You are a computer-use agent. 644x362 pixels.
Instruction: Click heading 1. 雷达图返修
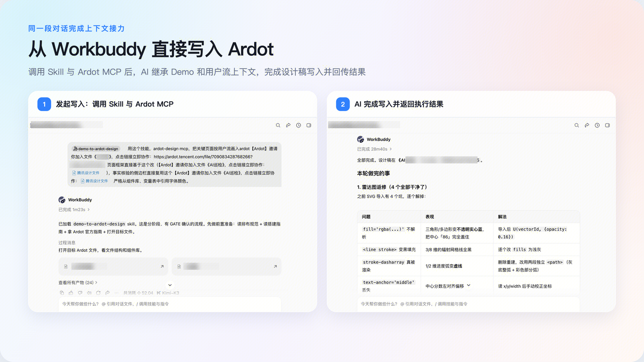coord(392,187)
